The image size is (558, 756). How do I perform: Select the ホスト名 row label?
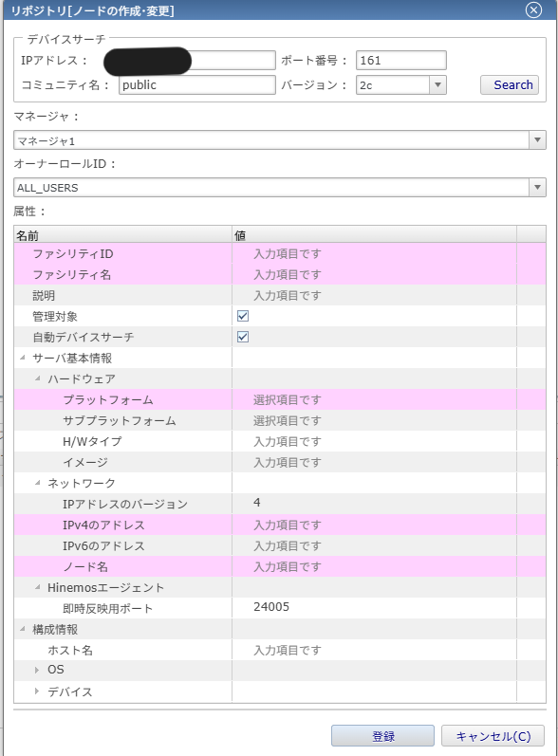coord(70,650)
